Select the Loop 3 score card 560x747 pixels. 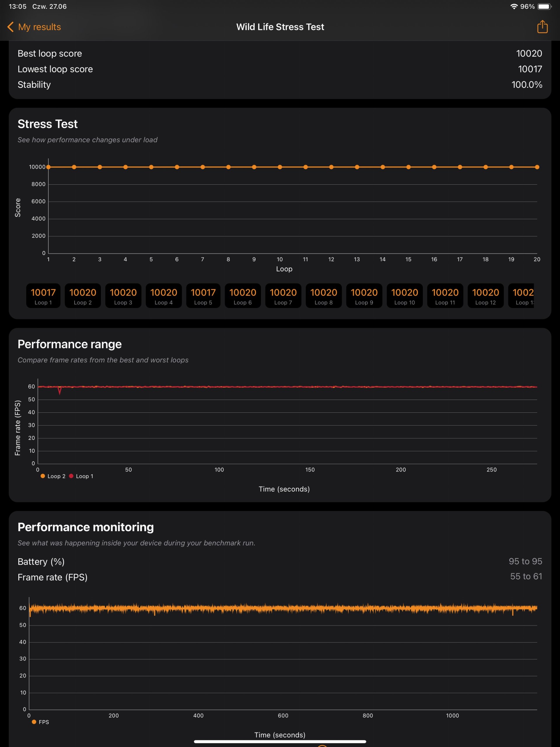(123, 295)
